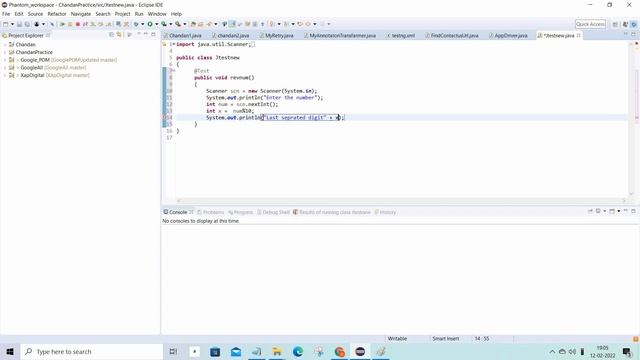Viewport: 640px width, 360px height.
Task: Maximize the Project Explorer panel
Action: (x=153, y=35)
